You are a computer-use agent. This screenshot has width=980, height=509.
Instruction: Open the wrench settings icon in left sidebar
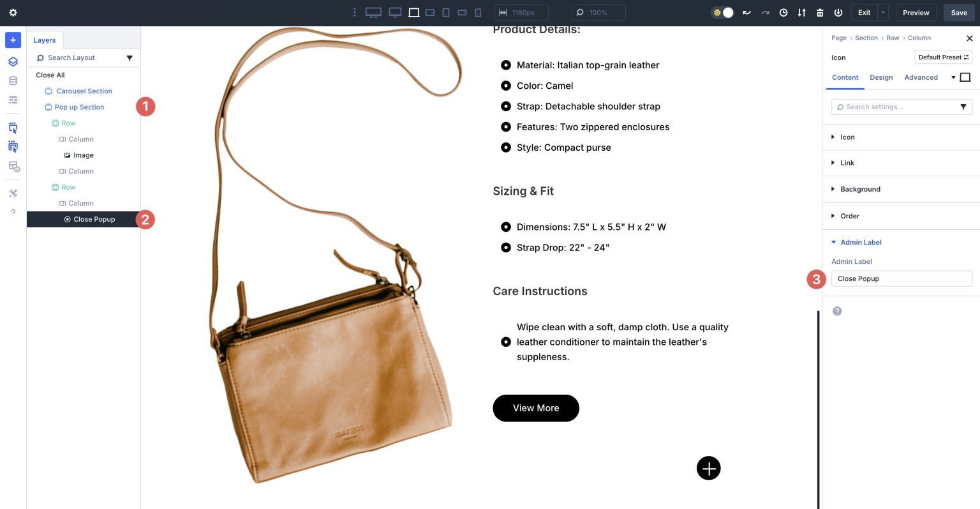pyautogui.click(x=12, y=192)
